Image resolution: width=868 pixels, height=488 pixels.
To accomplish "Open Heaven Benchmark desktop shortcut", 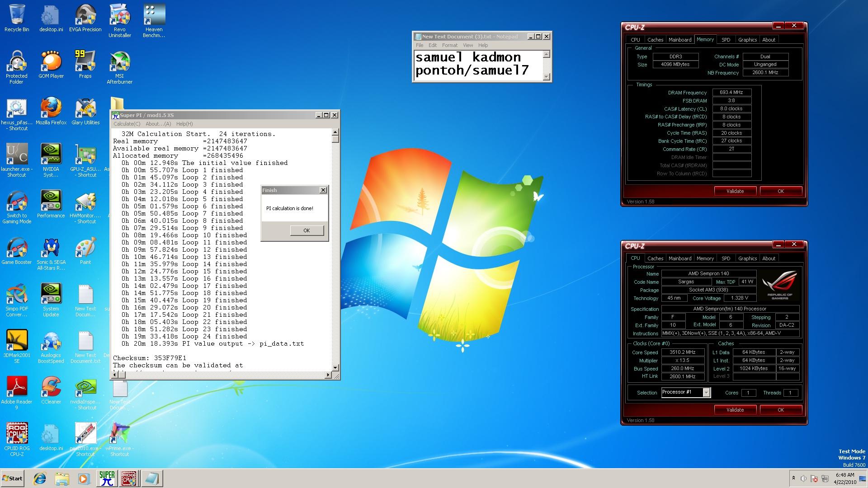I will [154, 21].
